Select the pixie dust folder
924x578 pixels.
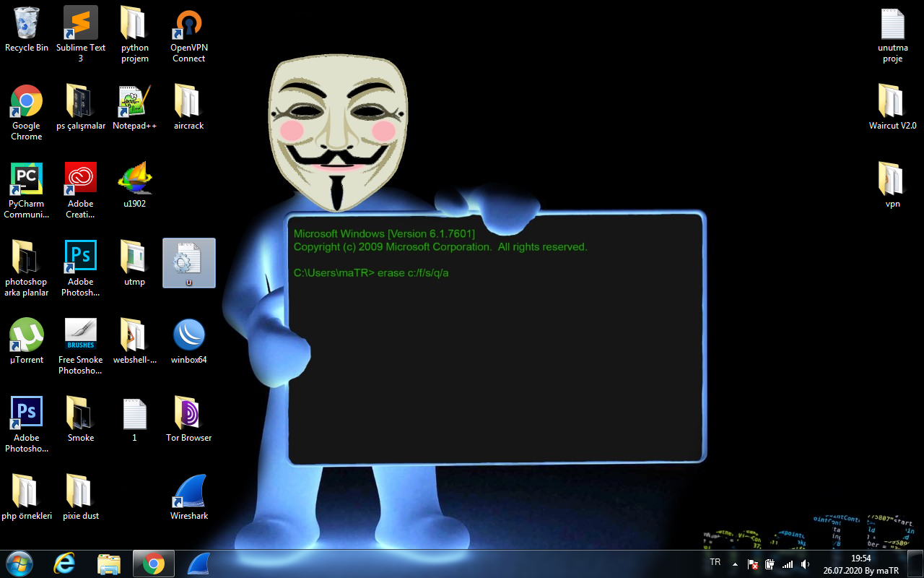point(81,497)
